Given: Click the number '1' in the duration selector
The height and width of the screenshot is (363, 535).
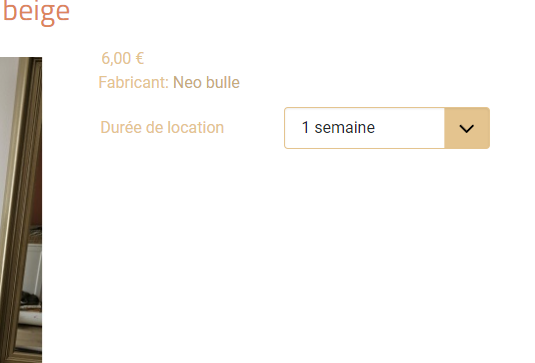Looking at the screenshot, I should (x=305, y=128).
